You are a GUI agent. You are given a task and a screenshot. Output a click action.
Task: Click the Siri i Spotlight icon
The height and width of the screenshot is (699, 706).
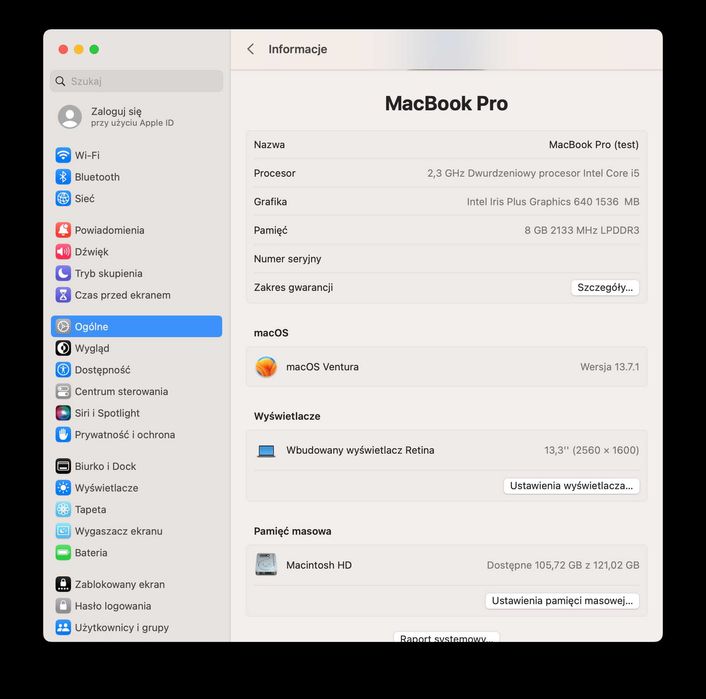(x=63, y=413)
